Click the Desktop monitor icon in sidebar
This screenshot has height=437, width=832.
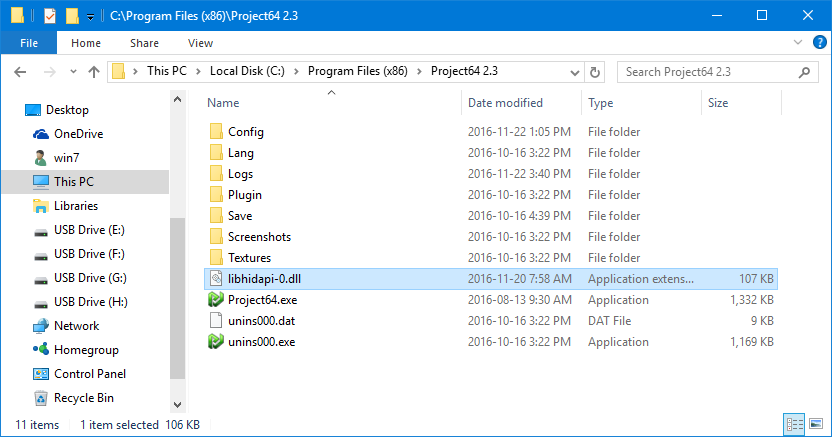33,110
